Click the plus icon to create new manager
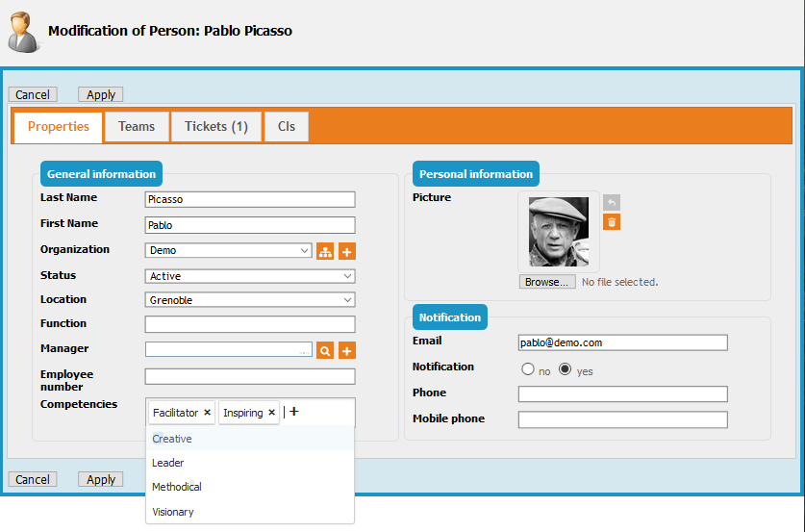 point(347,351)
